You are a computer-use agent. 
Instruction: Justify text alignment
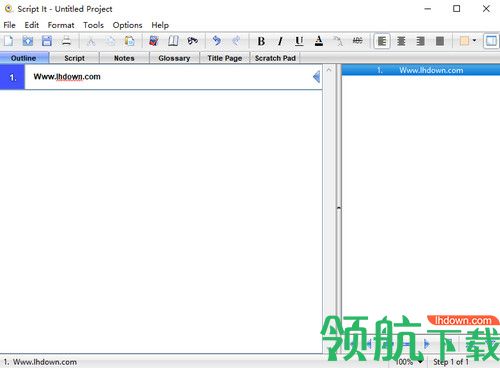(440, 41)
